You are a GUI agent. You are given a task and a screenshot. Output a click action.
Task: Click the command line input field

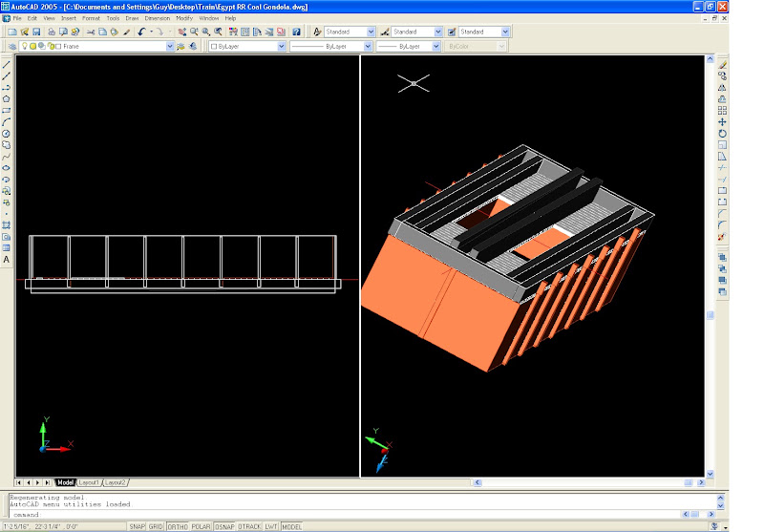coord(346,515)
